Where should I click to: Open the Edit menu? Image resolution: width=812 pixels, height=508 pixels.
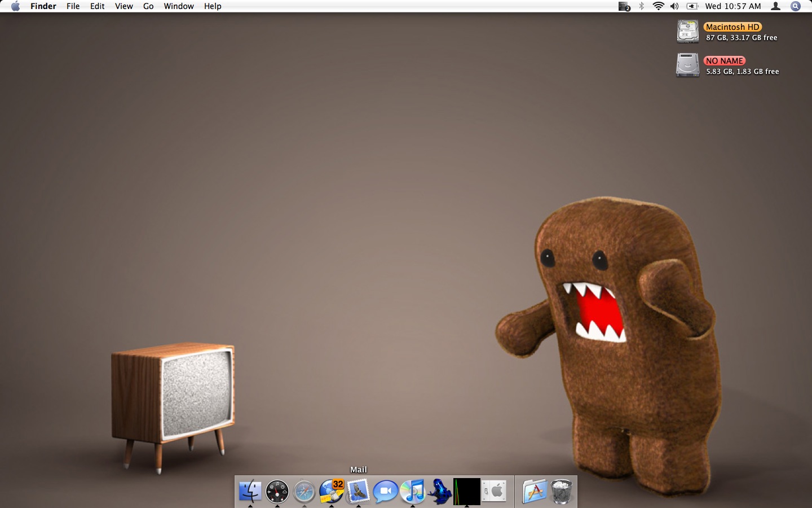[x=97, y=6]
